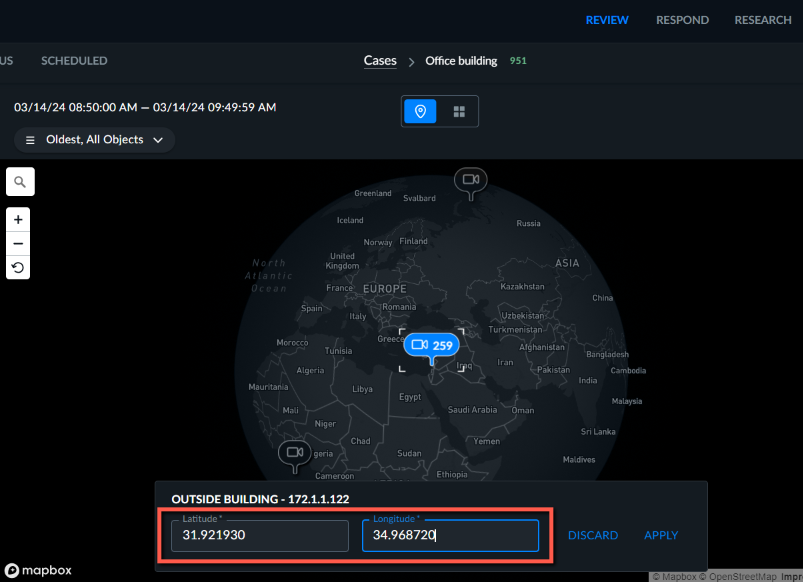
Task: Click the filter list icon beside Oldest
Action: pos(30,140)
